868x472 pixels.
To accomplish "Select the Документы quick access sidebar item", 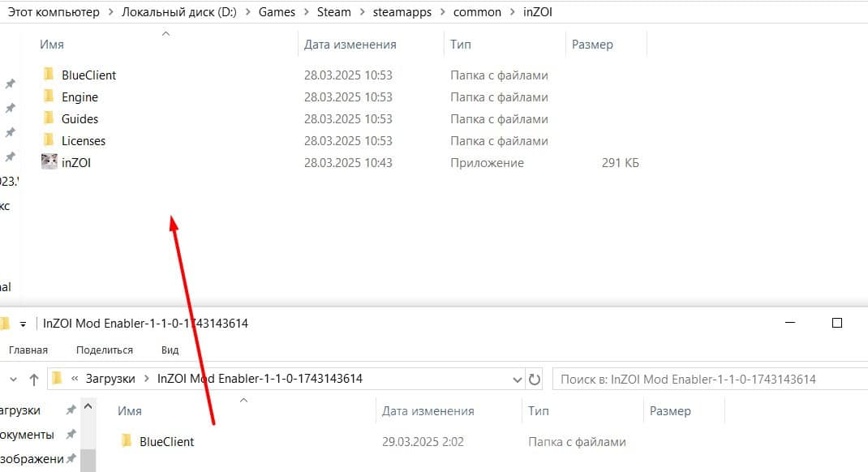I will click(x=27, y=435).
